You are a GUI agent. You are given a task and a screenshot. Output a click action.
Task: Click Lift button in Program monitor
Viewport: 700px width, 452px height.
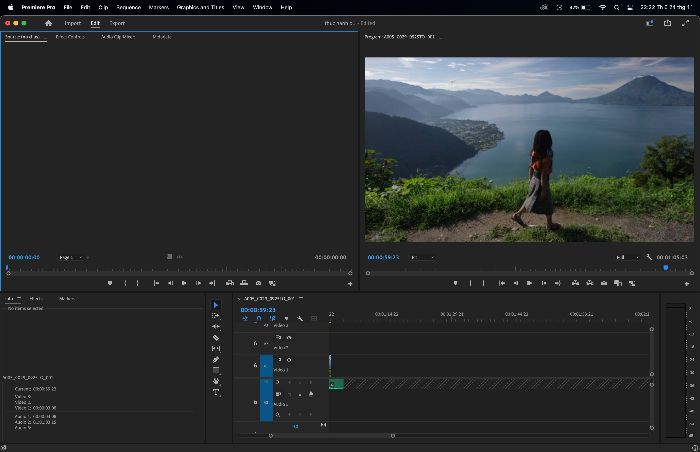coord(575,283)
